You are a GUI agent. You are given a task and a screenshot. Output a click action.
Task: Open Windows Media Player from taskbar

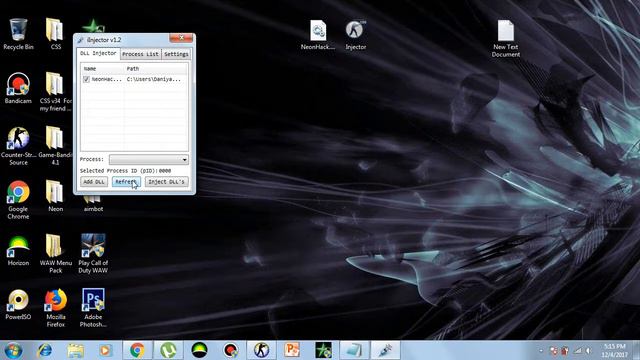click(x=106, y=350)
